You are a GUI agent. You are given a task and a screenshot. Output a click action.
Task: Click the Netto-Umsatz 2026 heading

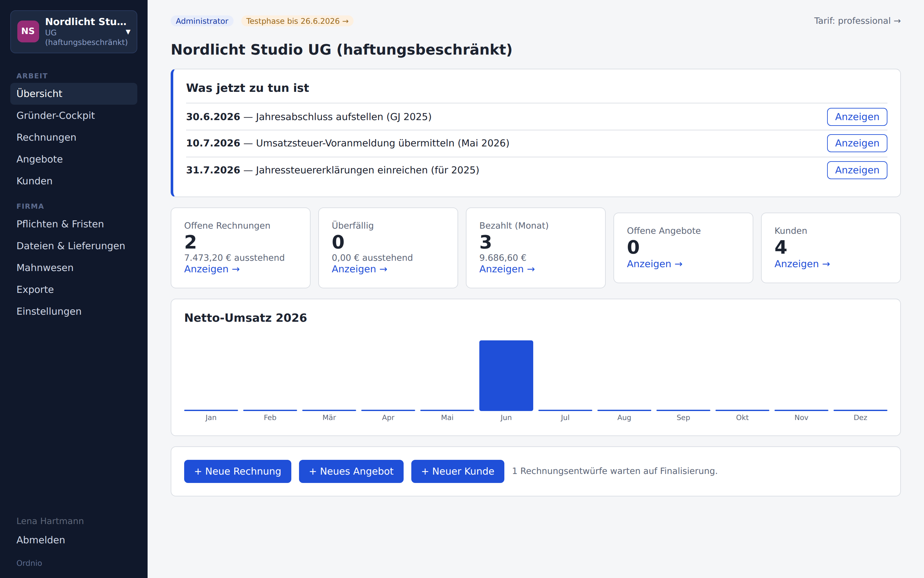coord(245,318)
